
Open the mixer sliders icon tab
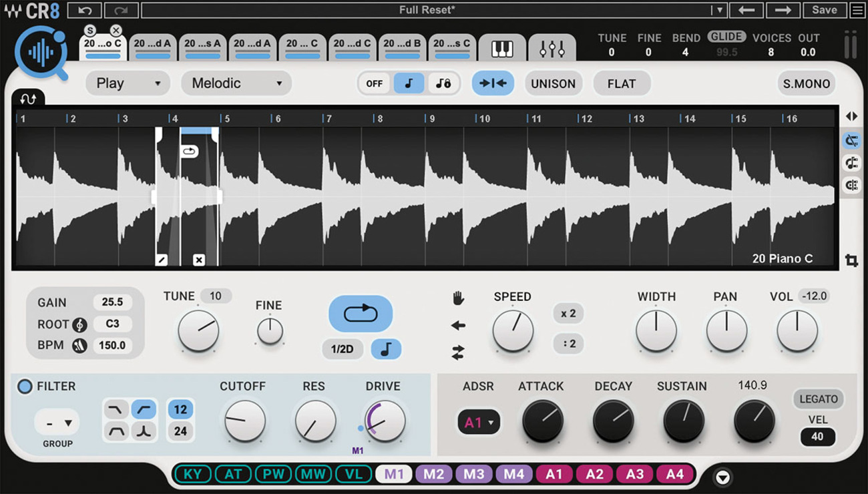[x=552, y=49]
